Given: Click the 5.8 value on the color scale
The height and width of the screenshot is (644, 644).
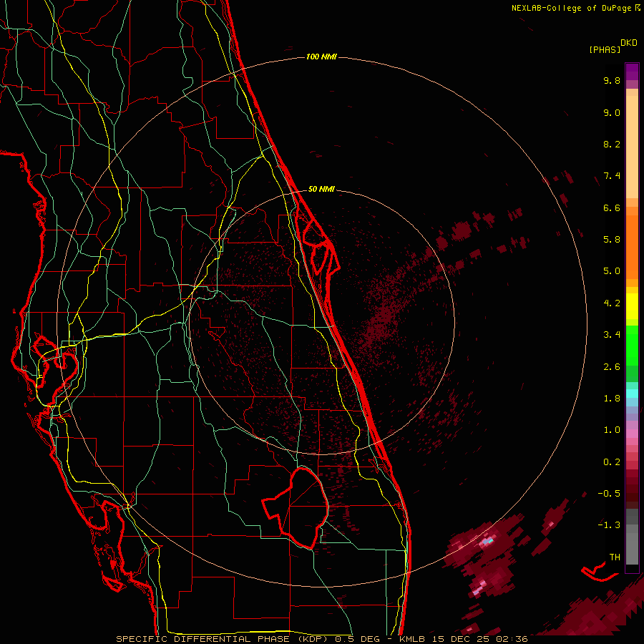Looking at the screenshot, I should (612, 240).
